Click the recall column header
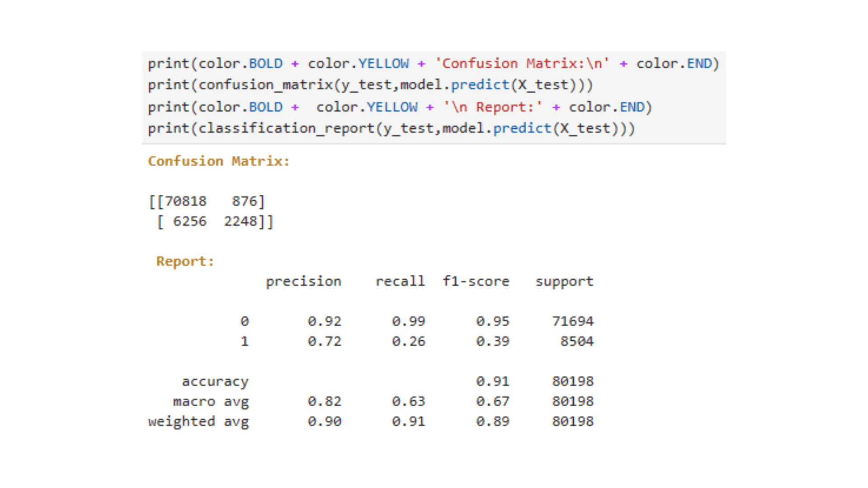The height and width of the screenshot is (488, 868). point(400,282)
